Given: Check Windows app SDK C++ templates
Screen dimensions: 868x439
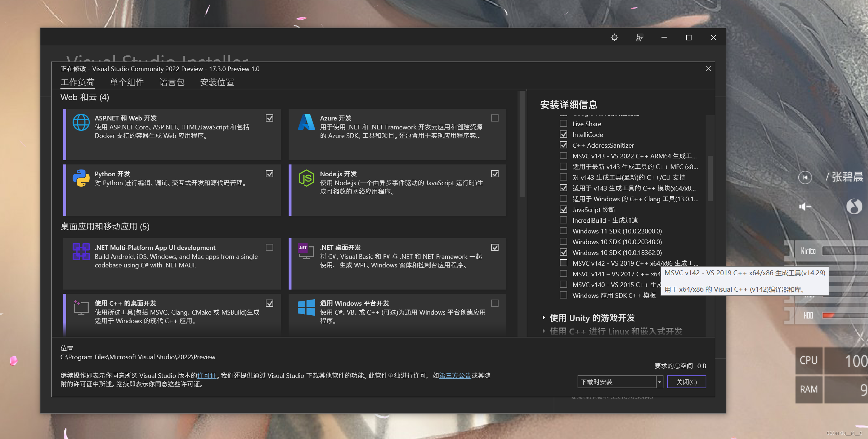Looking at the screenshot, I should tap(564, 295).
